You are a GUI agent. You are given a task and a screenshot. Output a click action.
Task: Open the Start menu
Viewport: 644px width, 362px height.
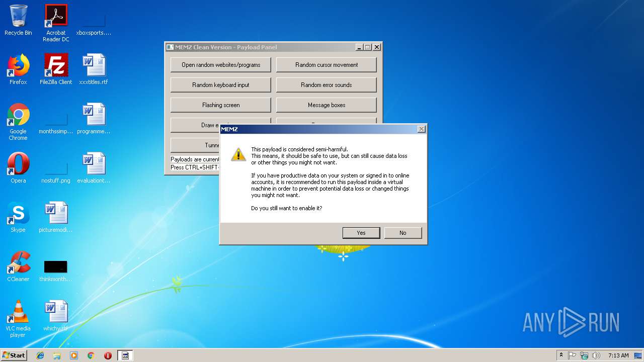(x=14, y=355)
